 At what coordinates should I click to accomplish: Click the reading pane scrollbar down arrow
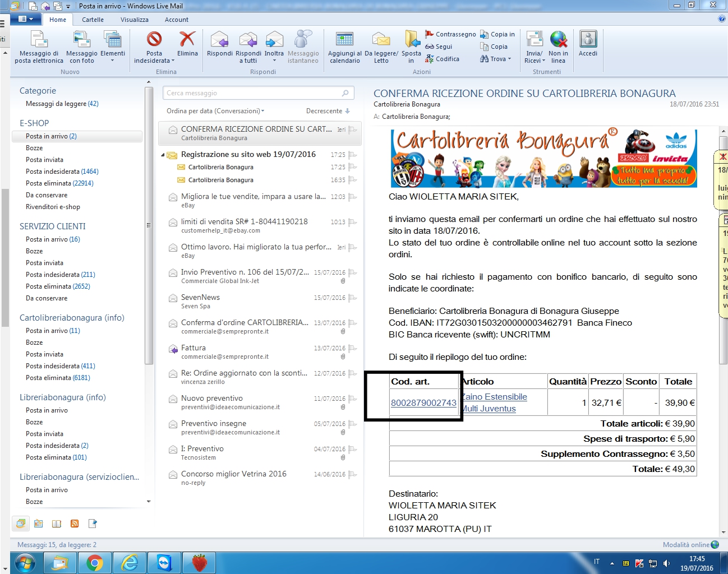724,532
